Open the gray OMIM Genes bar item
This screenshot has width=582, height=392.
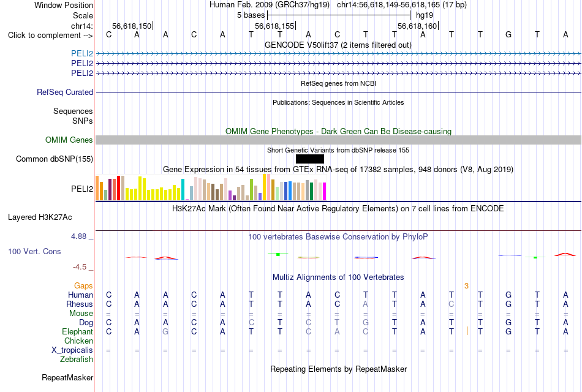339,140
